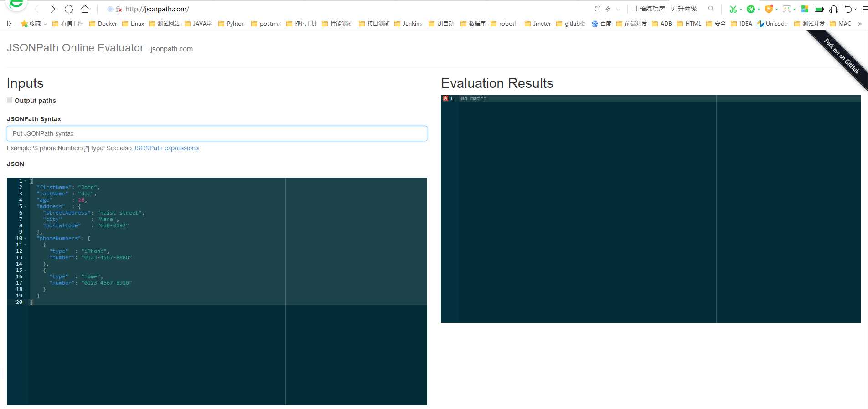
Task: Open the IDEA bookmark folder
Action: click(741, 24)
